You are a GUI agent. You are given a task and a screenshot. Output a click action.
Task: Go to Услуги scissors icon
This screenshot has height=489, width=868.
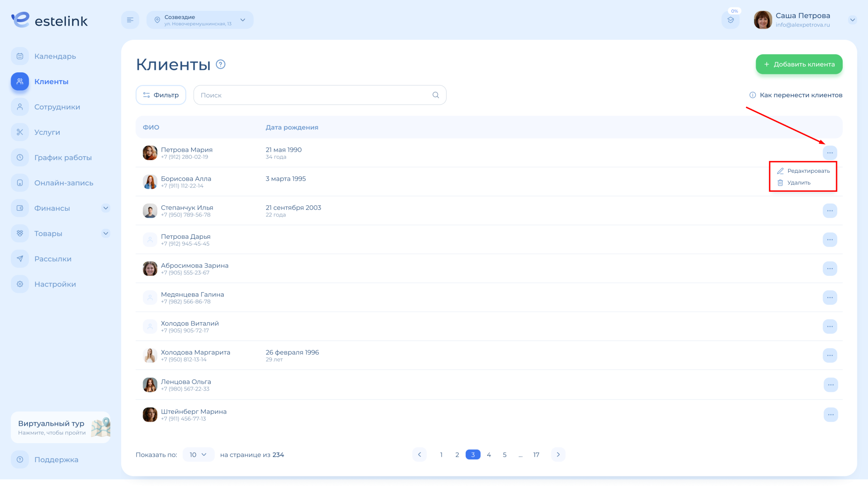(x=20, y=132)
